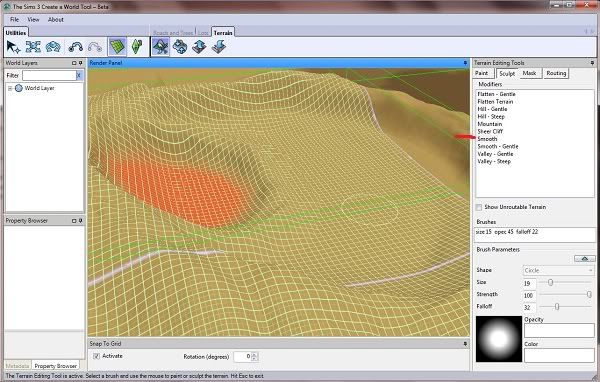Enable Show Unroutable Terrain checkbox
Screen dimensions: 600x382
tap(479, 207)
